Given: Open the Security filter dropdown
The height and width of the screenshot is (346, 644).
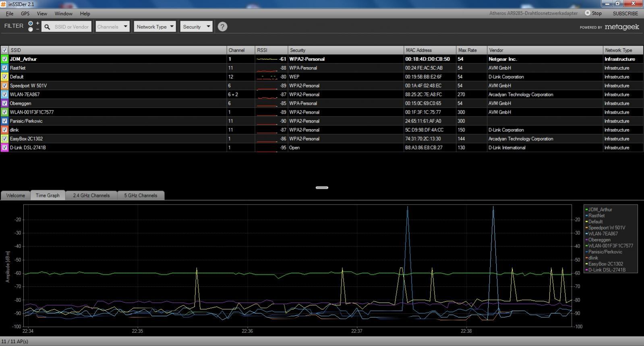Looking at the screenshot, I should tap(196, 27).
